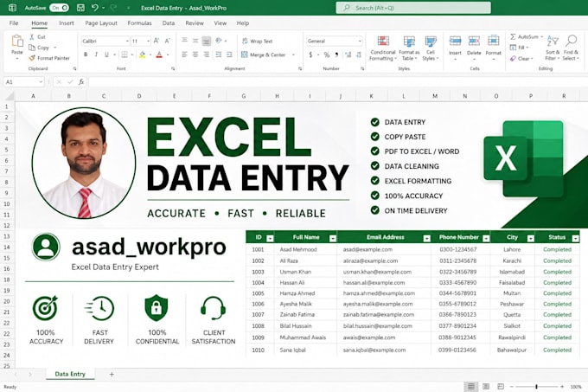Switch to Page Break Preview in status bar

[x=501, y=386]
